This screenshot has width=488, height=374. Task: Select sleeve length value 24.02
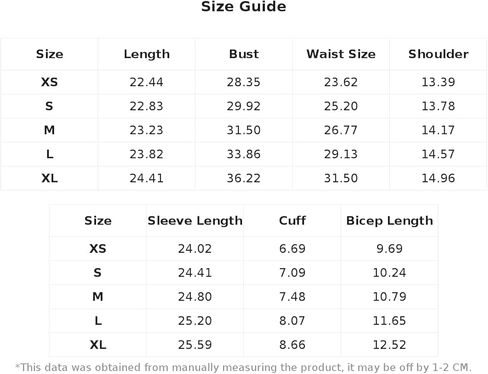tap(195, 249)
